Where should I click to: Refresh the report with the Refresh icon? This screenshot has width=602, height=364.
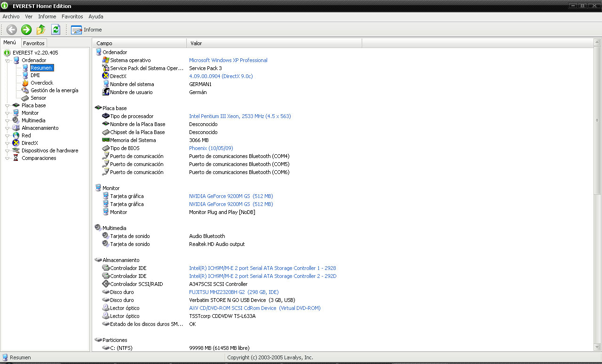tap(55, 30)
